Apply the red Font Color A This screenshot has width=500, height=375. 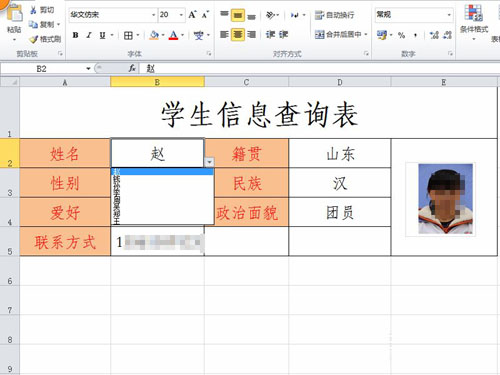[x=173, y=35]
